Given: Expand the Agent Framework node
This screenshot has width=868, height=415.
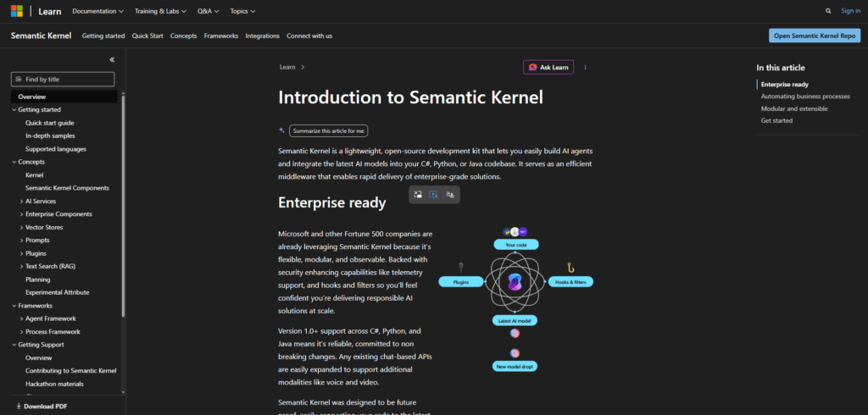Looking at the screenshot, I should click(21, 318).
